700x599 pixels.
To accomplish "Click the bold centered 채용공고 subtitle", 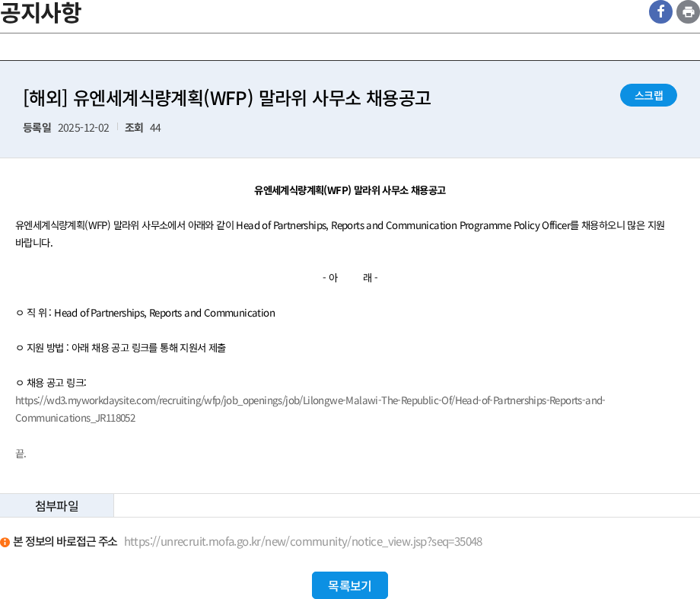I will coord(350,190).
